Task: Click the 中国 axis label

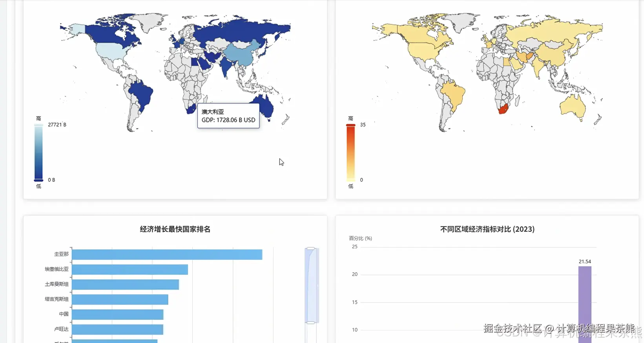Action: (x=64, y=314)
